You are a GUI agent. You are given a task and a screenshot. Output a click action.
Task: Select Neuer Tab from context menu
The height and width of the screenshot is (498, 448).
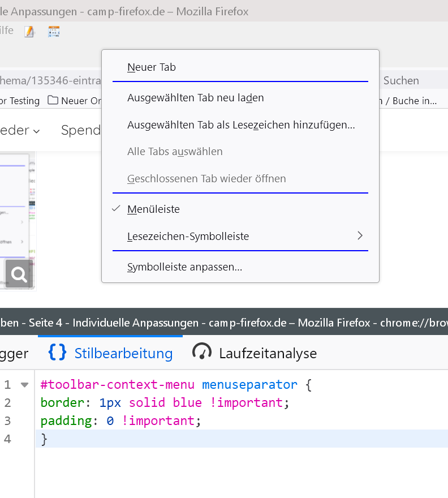(x=152, y=67)
